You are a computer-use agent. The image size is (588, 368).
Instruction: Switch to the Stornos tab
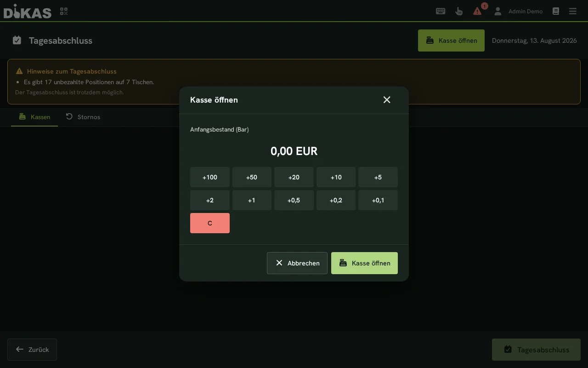83,117
